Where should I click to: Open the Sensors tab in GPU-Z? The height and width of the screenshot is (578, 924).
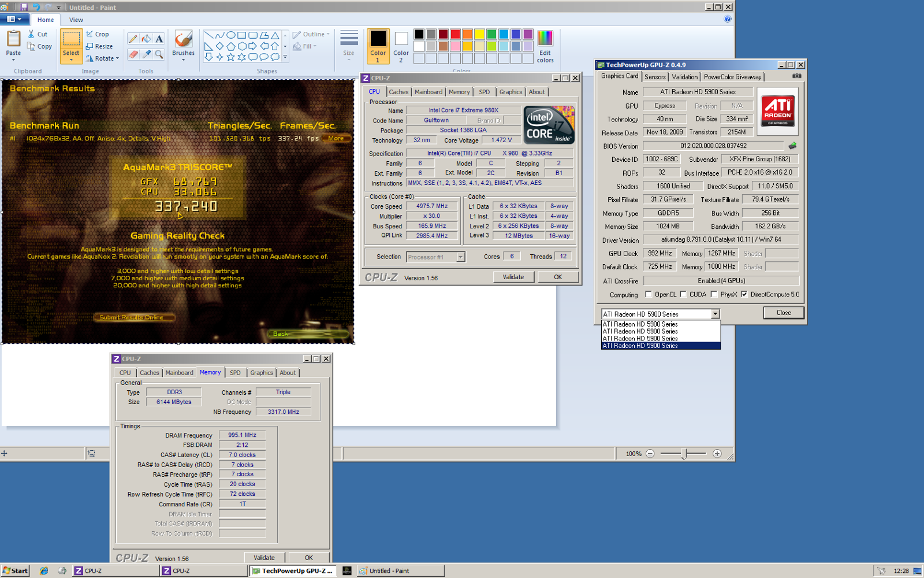[655, 77]
